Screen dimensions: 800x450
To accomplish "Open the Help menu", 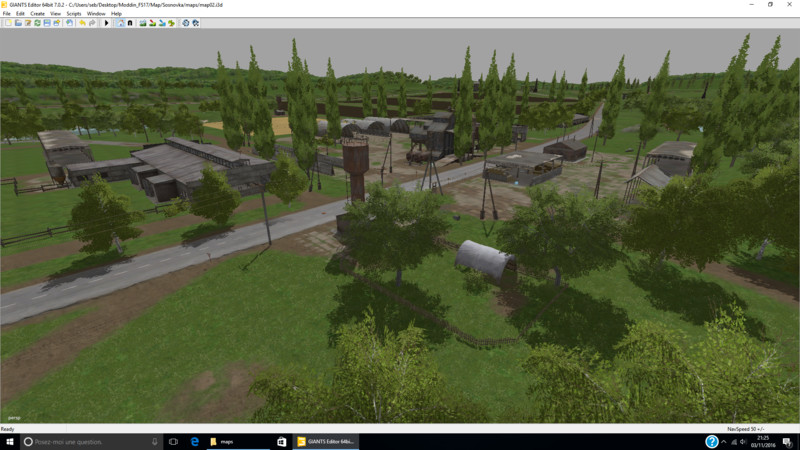I will click(x=116, y=13).
